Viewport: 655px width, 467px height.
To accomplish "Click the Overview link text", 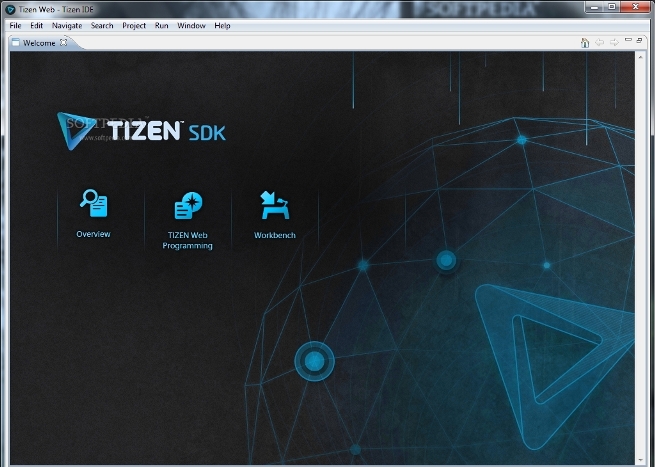I will [93, 234].
